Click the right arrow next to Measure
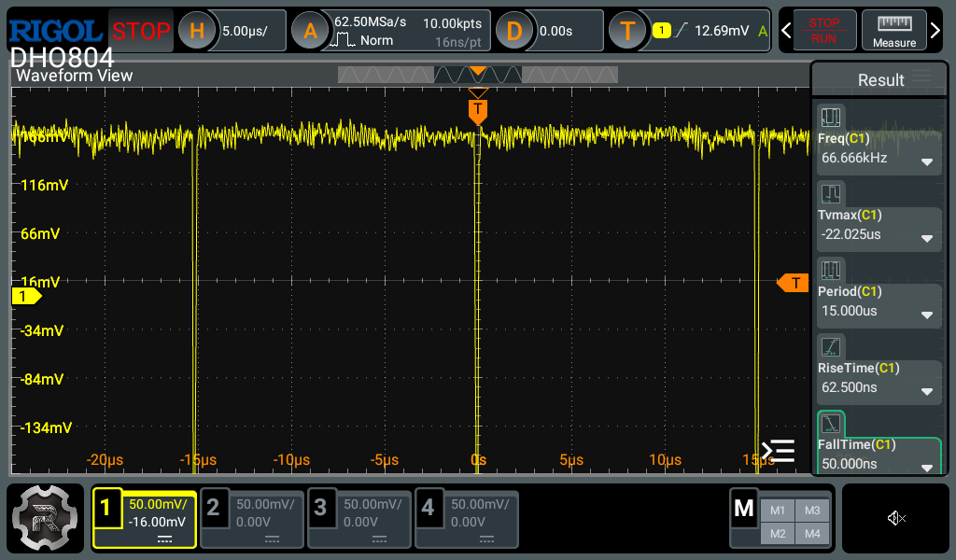Viewport: 956px width, 560px height. pyautogui.click(x=936, y=31)
